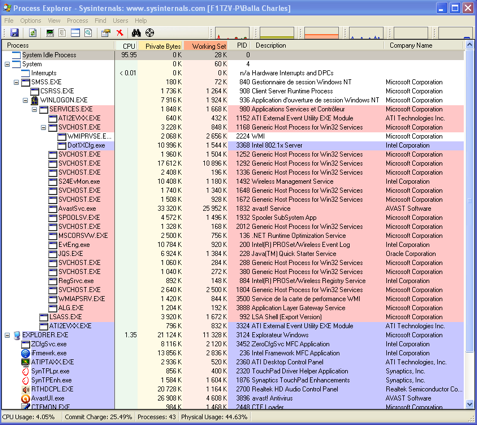Image resolution: width=477 pixels, height=425 pixels.
Task: Click the LSASS.EXE window icon
Action: tap(44, 317)
